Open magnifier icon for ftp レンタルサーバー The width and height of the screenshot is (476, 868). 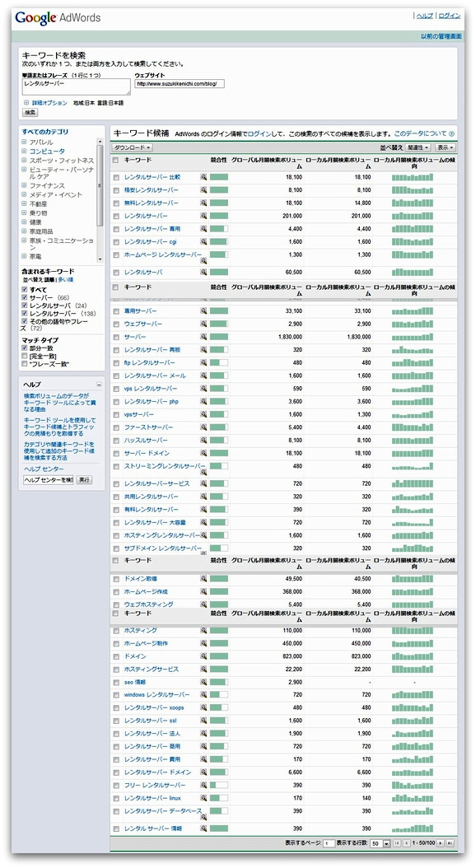203,362
